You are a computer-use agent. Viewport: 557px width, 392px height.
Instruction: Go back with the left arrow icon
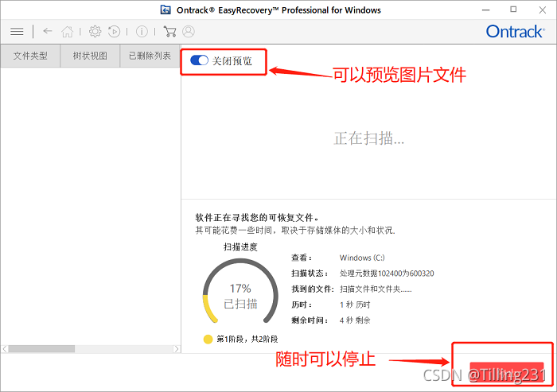coord(48,31)
